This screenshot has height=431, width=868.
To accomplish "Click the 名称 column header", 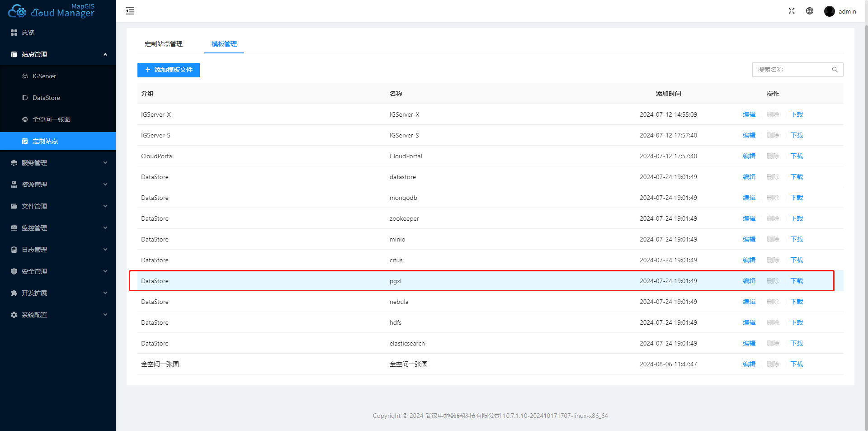I will coord(396,94).
